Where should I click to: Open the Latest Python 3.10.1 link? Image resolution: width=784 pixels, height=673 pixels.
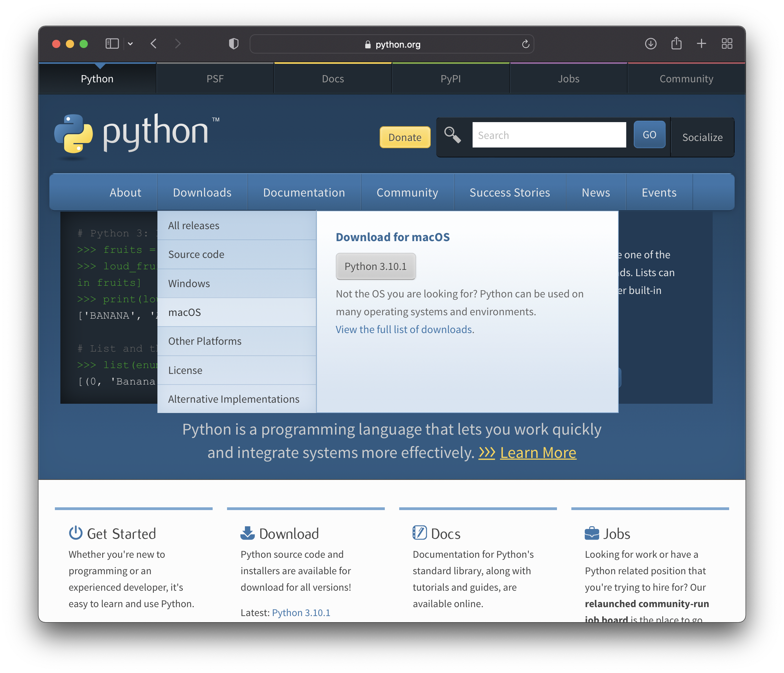pyautogui.click(x=301, y=612)
